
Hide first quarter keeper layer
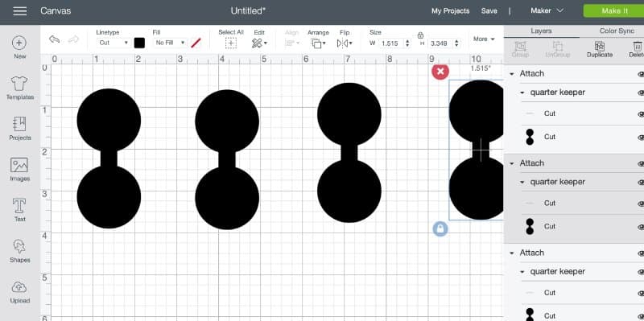tap(640, 93)
